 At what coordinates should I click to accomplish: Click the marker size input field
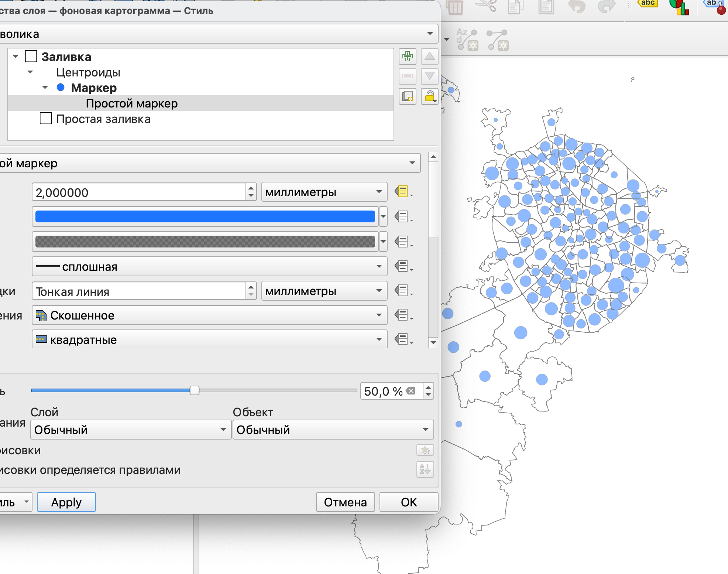(x=138, y=192)
